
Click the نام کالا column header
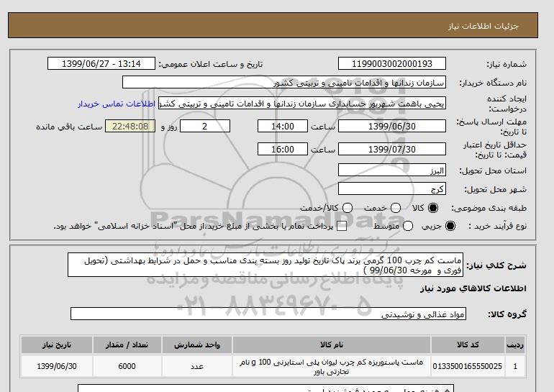pyautogui.click(x=332, y=345)
